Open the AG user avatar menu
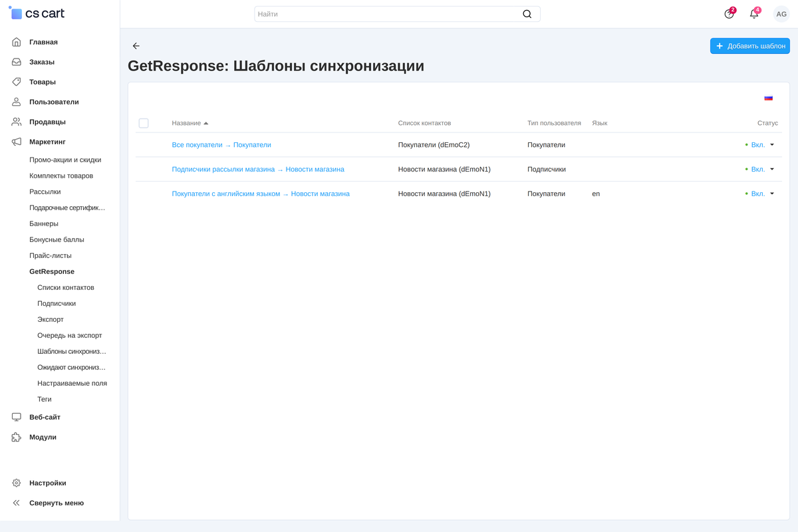 click(x=781, y=14)
